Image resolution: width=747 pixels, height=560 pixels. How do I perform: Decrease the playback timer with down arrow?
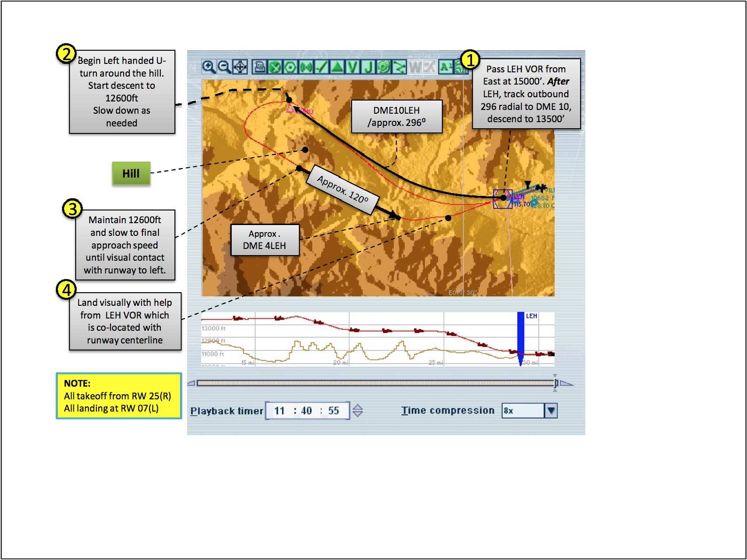(358, 414)
